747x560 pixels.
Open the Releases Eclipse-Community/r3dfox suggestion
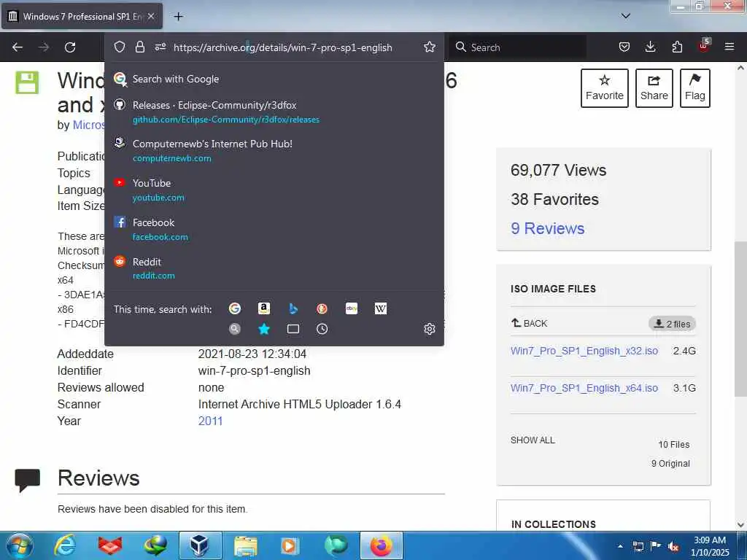274,112
